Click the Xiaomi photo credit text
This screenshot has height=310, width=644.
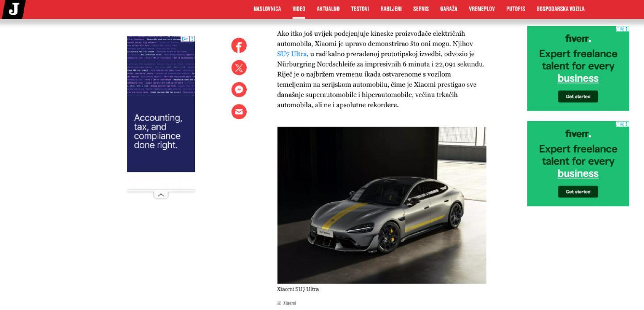(290, 303)
